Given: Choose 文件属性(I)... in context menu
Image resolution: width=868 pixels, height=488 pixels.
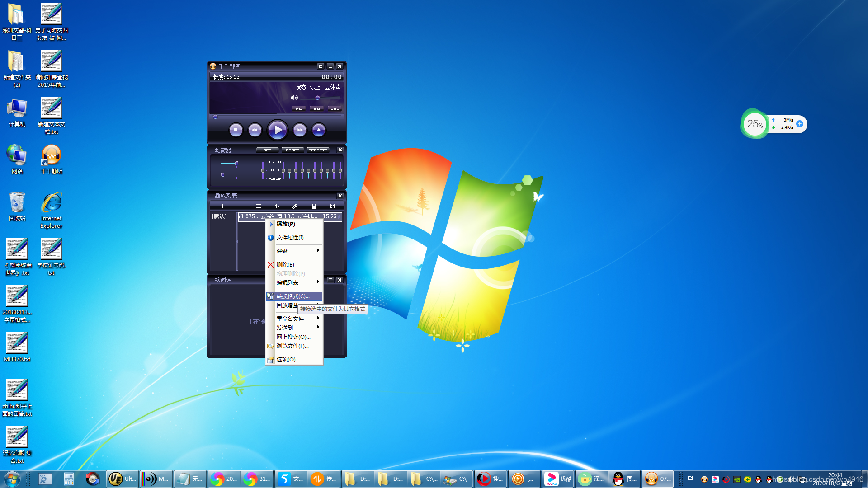Looking at the screenshot, I should tap(292, 237).
